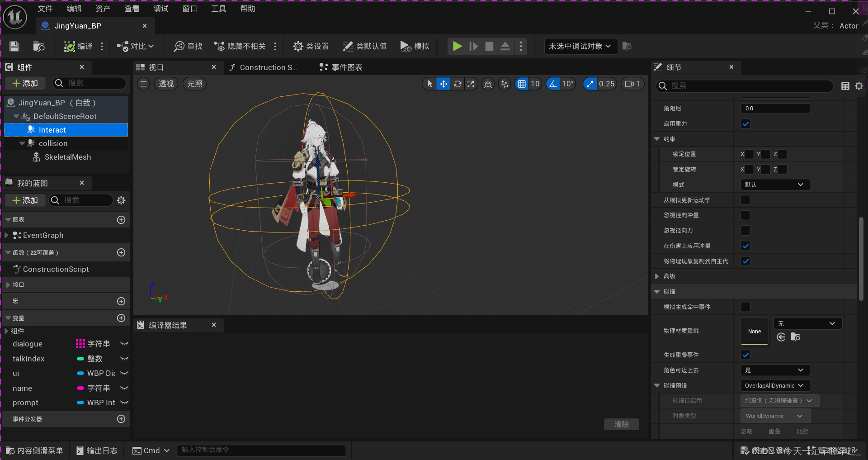Open the Cmd console type dropdown
The height and width of the screenshot is (460, 868).
(x=151, y=451)
